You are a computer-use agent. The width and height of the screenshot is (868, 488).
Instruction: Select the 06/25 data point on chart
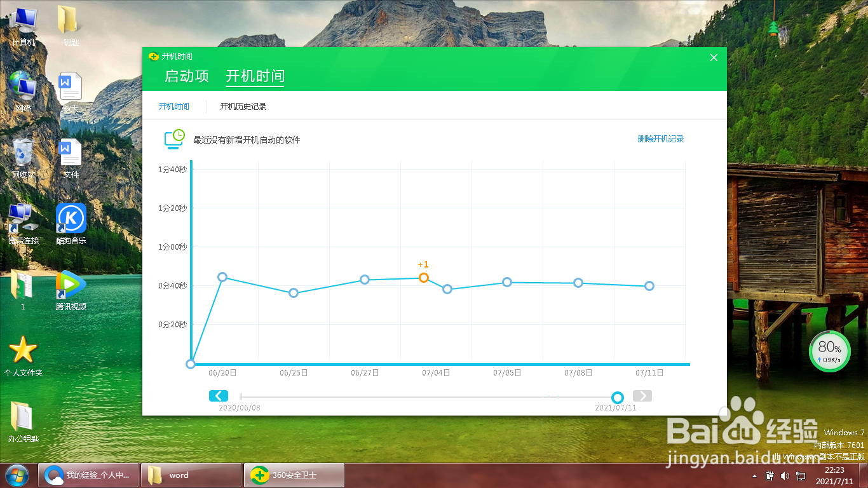(x=294, y=293)
